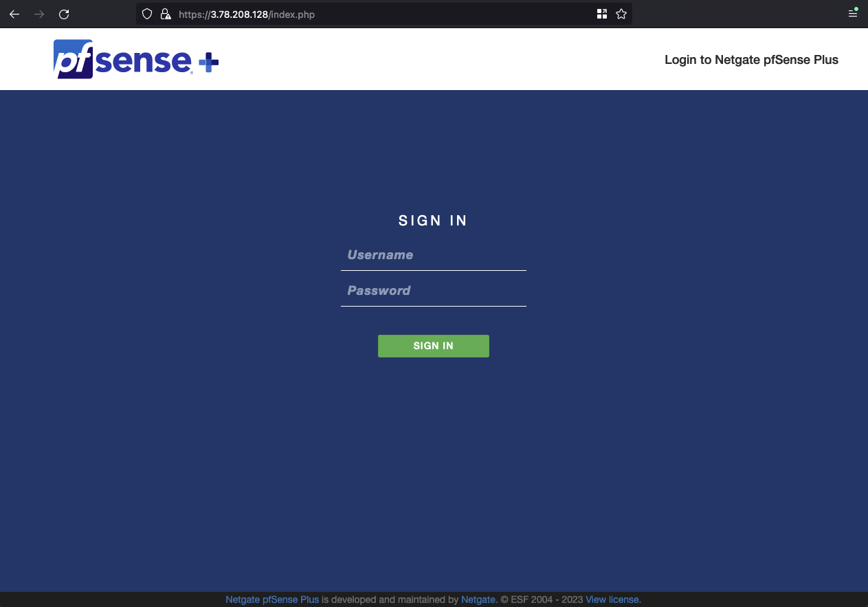Viewport: 868px width, 607px height.
Task: Reload the pfSense login page
Action: (x=64, y=14)
